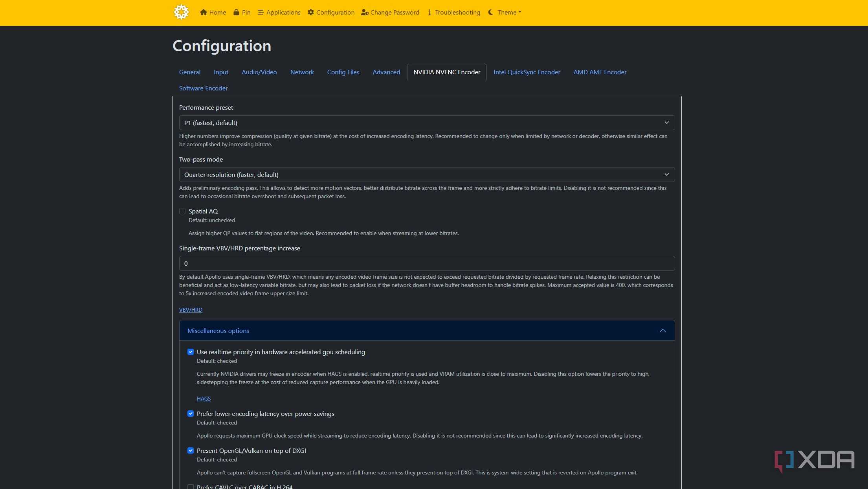Switch to the AMD AMF Encoder tab
This screenshot has width=868, height=489.
point(600,72)
